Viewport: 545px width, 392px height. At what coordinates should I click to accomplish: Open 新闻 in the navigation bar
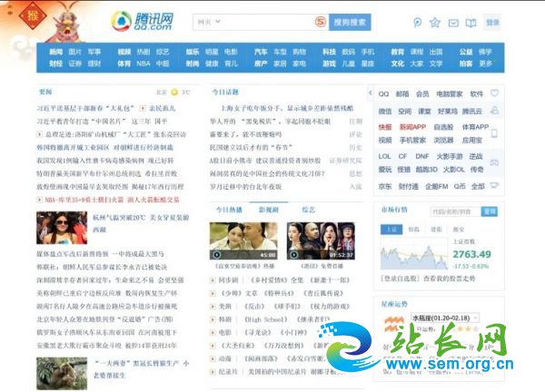[55, 52]
